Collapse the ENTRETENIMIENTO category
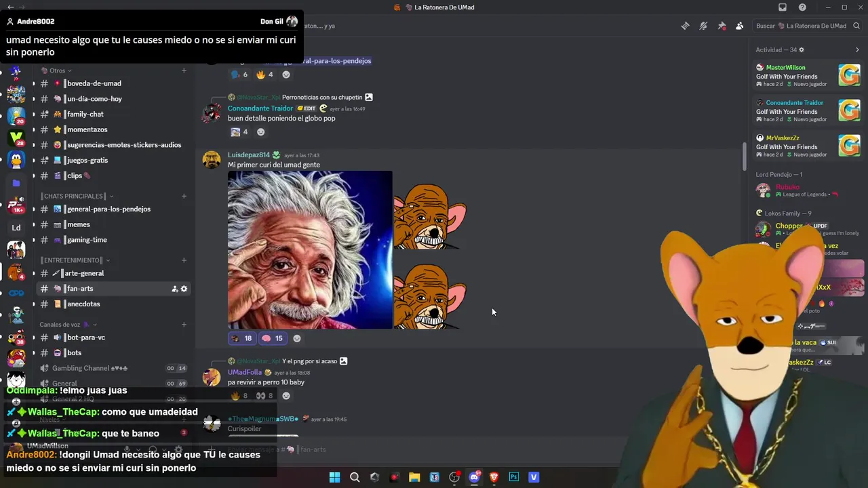 pyautogui.click(x=75, y=260)
